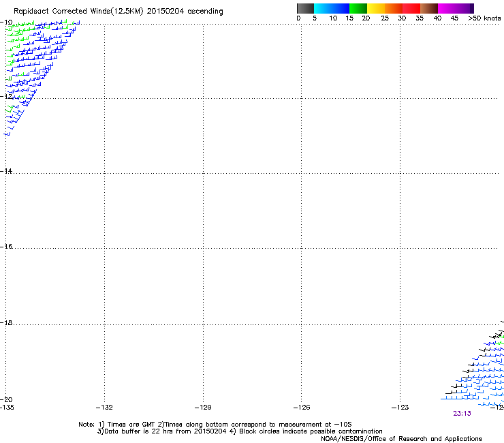Click the 25 knots legend tick label
504x443 pixels.
pos(385,18)
